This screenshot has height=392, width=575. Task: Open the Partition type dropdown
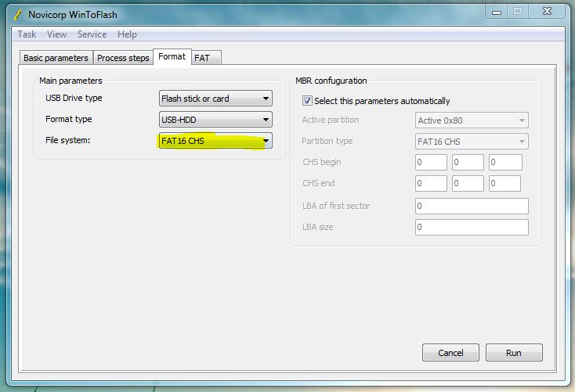(472, 142)
